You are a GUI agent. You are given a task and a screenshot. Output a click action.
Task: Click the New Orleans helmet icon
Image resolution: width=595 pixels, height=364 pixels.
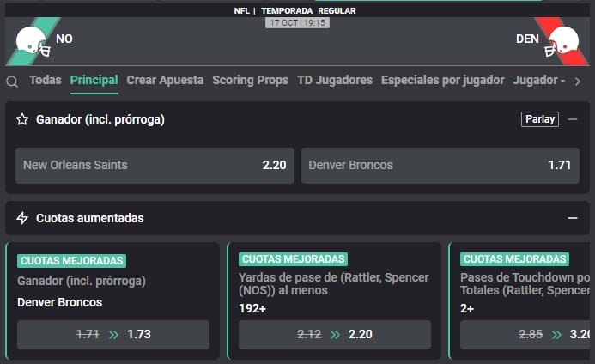33,41
